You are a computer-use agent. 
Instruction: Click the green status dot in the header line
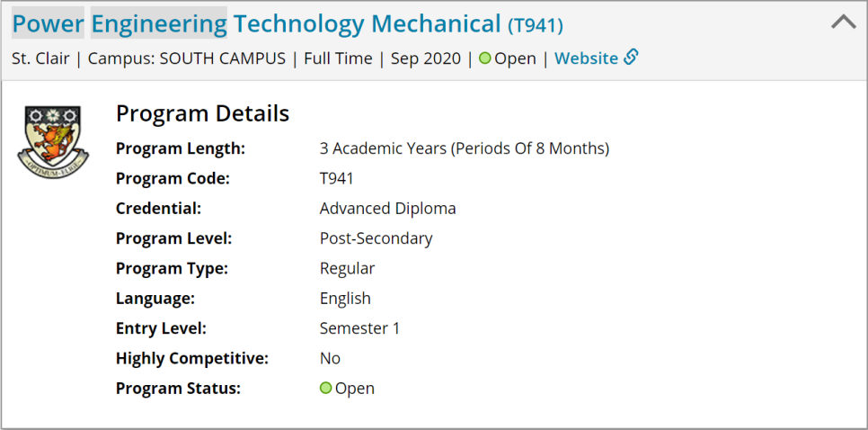[x=485, y=58]
